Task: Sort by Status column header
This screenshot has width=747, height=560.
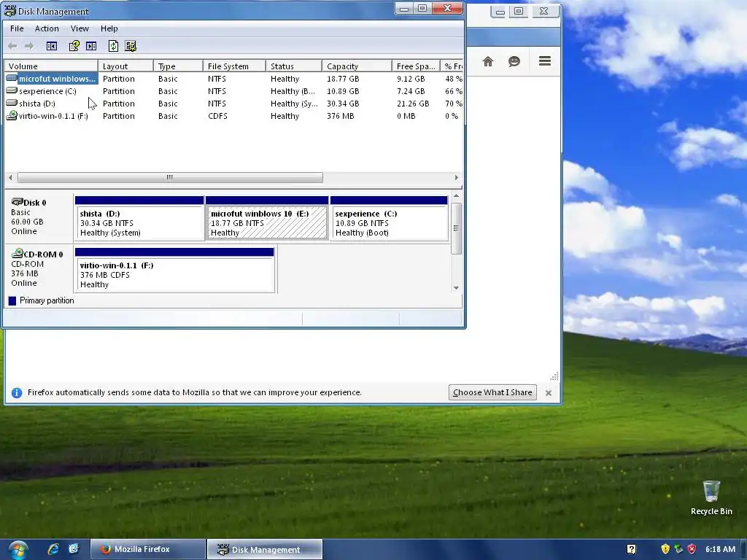Action: [x=294, y=66]
